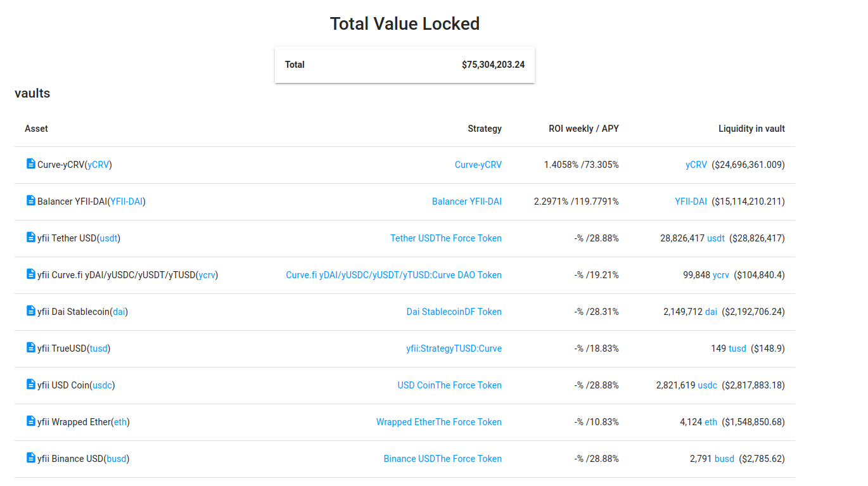Click the contract icon beside yfii Dai Stablecoin
The image size is (868, 486).
click(30, 310)
